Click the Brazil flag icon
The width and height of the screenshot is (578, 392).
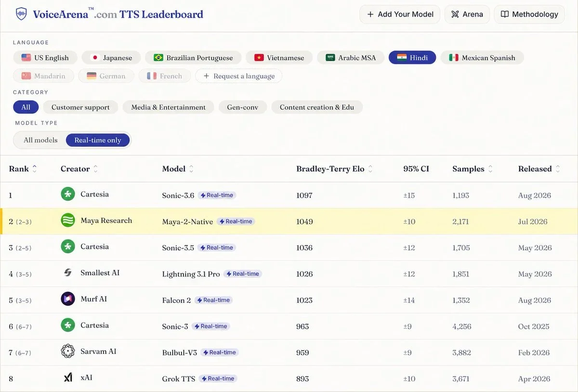click(x=158, y=58)
